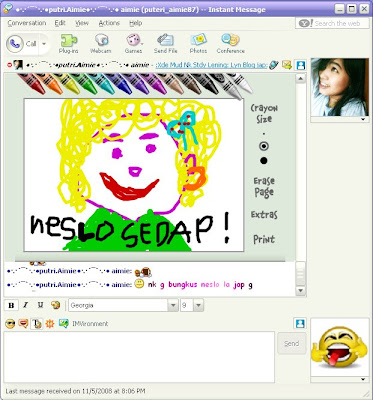This screenshot has height=400, width=373.
Task: Start a Conference from the toolbar
Action: 231,44
